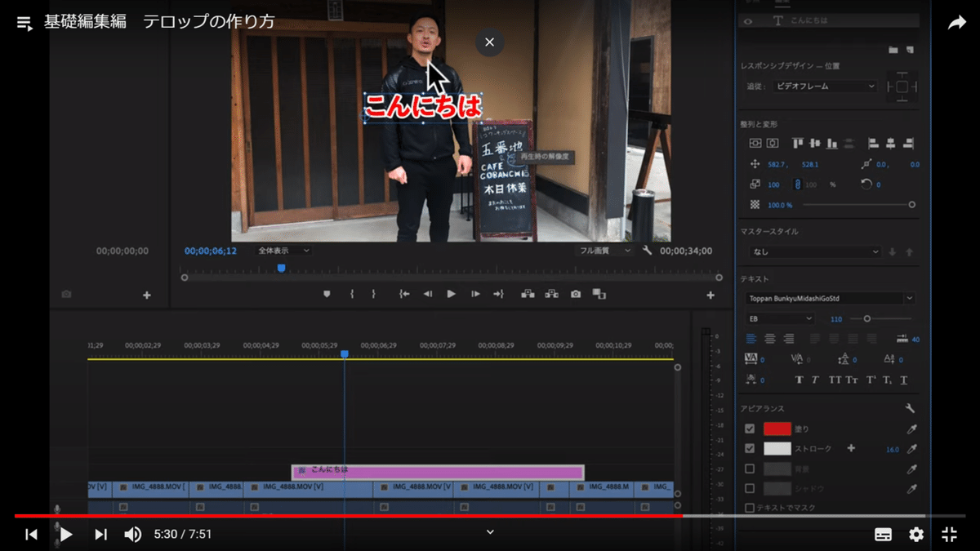Open the EB font style dropdown
980x551 pixels.
pyautogui.click(x=780, y=318)
